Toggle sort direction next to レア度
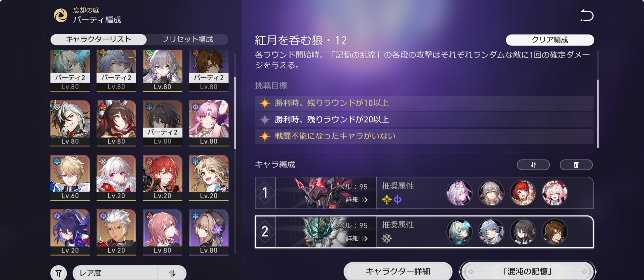Screen dimensions: 644x280 [x=172, y=273]
